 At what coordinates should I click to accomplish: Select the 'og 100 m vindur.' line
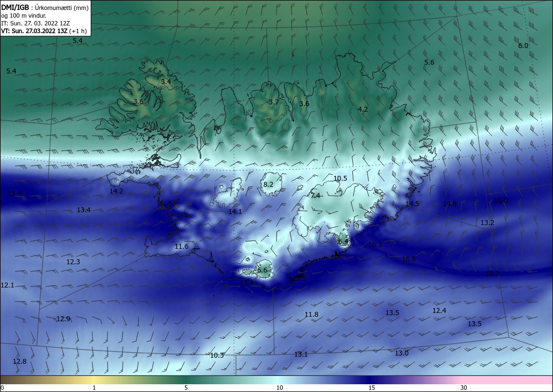[24, 15]
